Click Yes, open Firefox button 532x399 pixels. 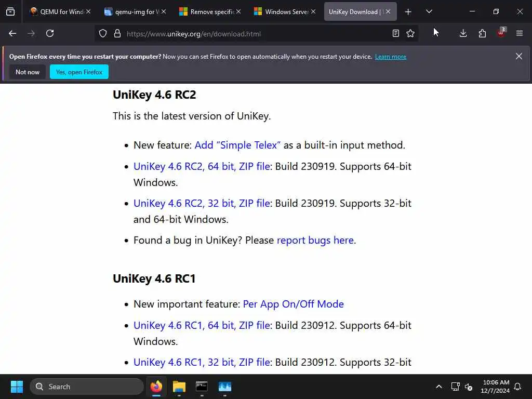click(79, 72)
